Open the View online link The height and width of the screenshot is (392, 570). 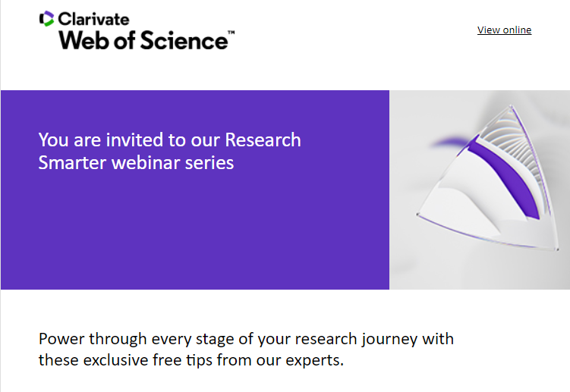pos(504,30)
